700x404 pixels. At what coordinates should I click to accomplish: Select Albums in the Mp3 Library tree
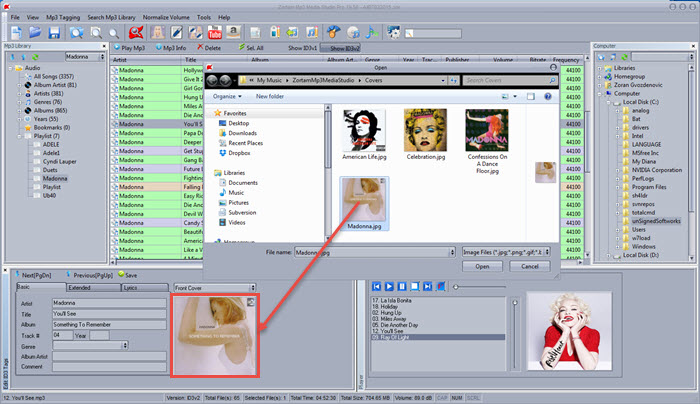point(49,110)
